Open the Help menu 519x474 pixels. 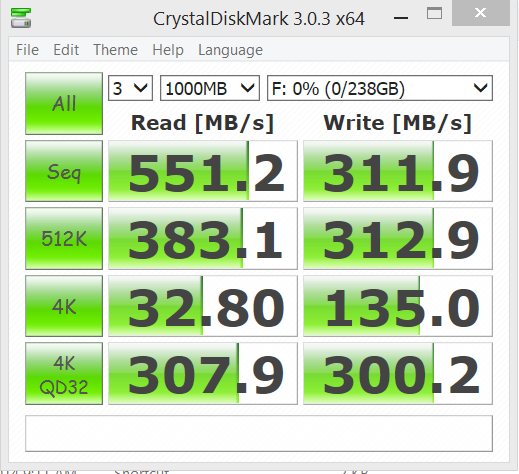pos(168,50)
